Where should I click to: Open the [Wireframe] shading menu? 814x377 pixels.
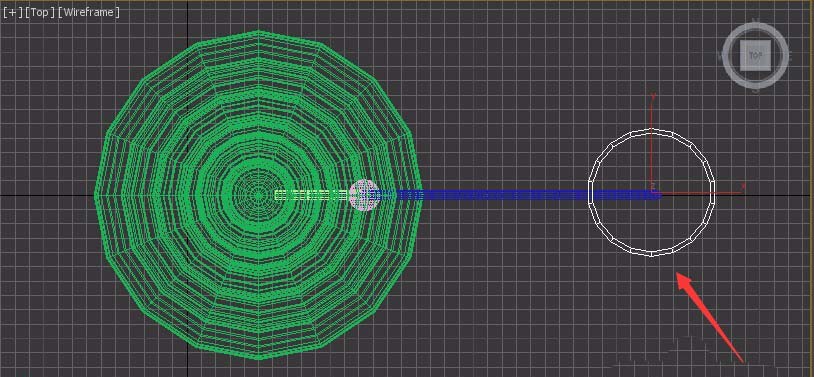pyautogui.click(x=89, y=12)
